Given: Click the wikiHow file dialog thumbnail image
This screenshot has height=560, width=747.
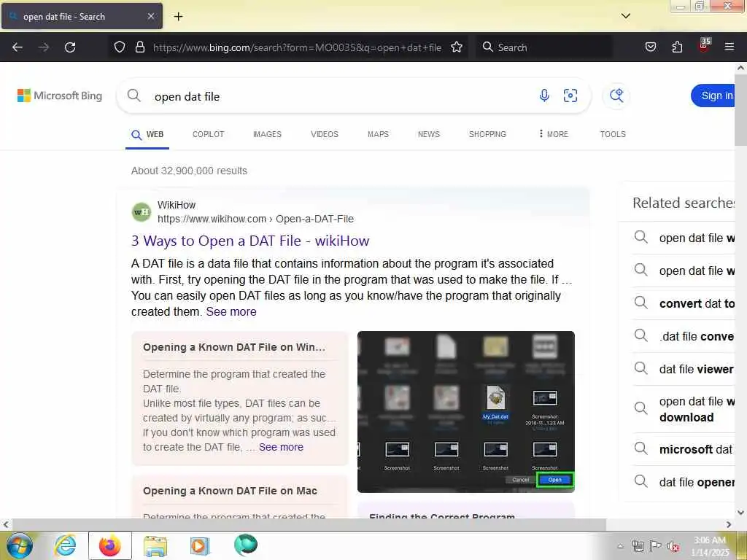Looking at the screenshot, I should point(466,412).
